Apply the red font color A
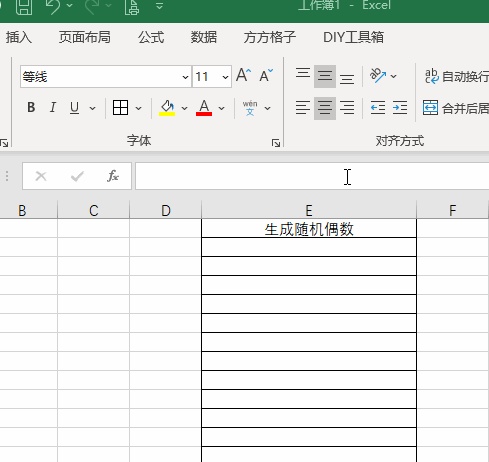 click(204, 108)
